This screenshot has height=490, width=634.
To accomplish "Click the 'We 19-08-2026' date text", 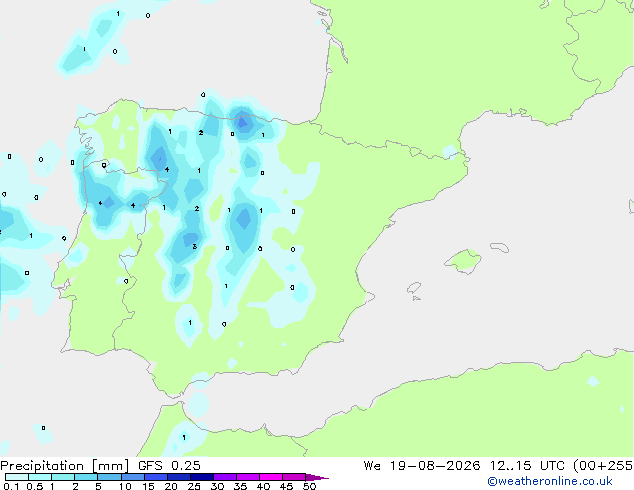I will 422,466.
